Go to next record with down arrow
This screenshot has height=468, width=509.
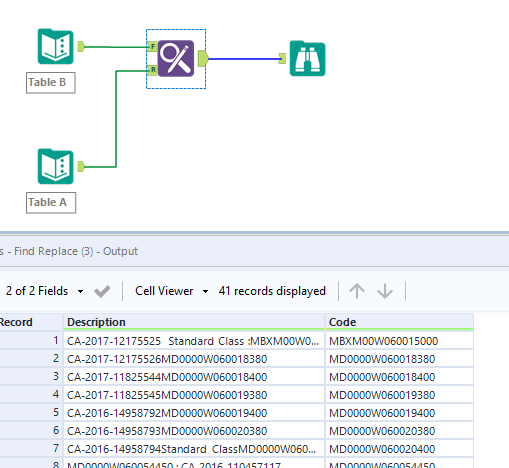[385, 291]
